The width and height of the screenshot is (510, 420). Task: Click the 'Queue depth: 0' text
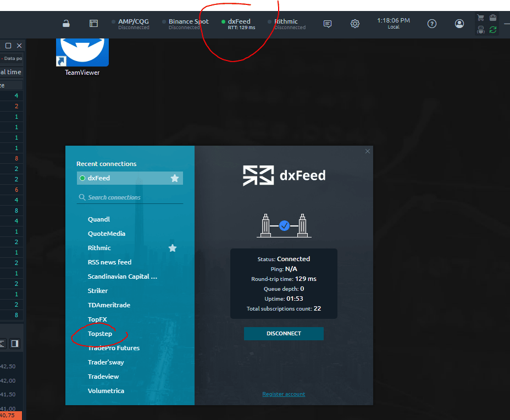tap(284, 289)
